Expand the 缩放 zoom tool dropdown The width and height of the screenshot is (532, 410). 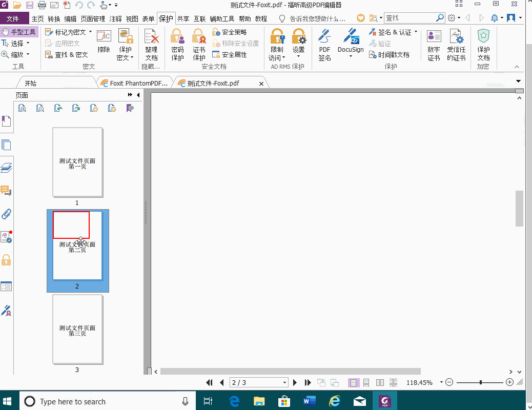click(x=28, y=54)
